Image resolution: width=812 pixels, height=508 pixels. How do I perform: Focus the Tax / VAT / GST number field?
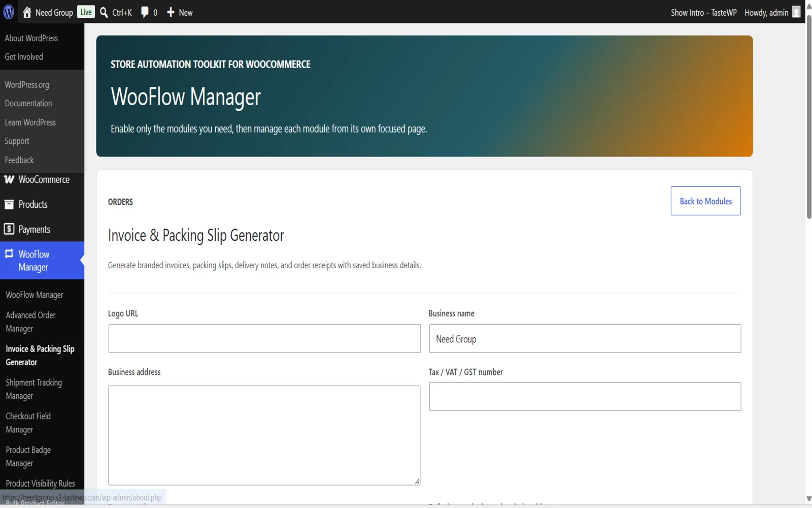[585, 396]
